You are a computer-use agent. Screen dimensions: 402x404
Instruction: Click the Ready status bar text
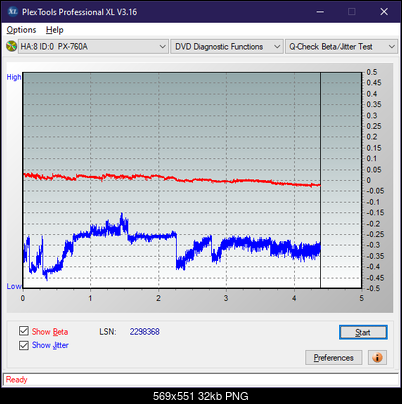point(16,379)
